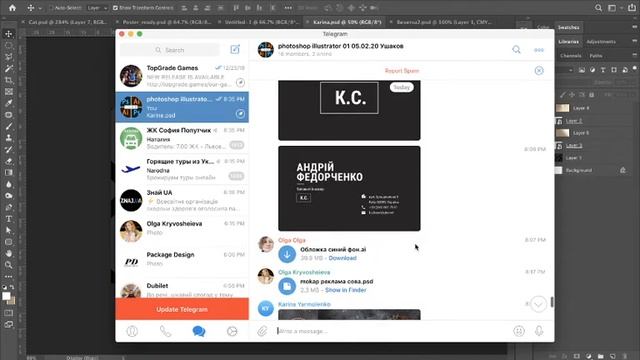The image size is (640, 360).
Task: Select the Hand tool in Photoshop
Action: pos(9,253)
